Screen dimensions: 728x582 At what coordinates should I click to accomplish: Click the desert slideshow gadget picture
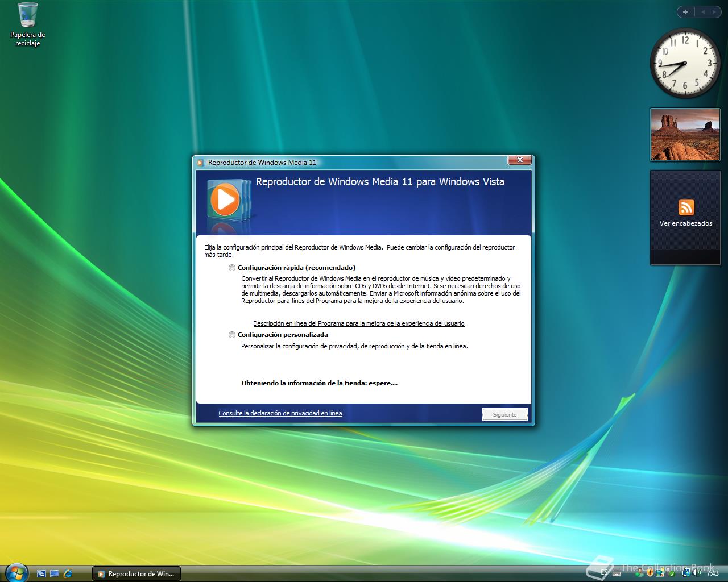coord(685,135)
